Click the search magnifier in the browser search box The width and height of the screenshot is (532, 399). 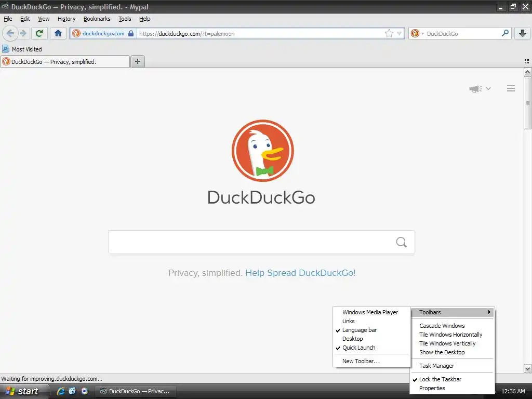tap(505, 33)
